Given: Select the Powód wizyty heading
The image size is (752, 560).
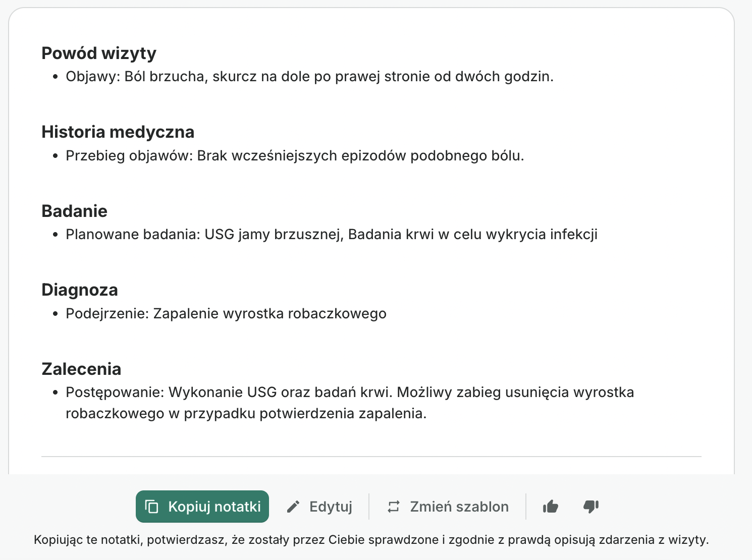Looking at the screenshot, I should click(x=99, y=52).
